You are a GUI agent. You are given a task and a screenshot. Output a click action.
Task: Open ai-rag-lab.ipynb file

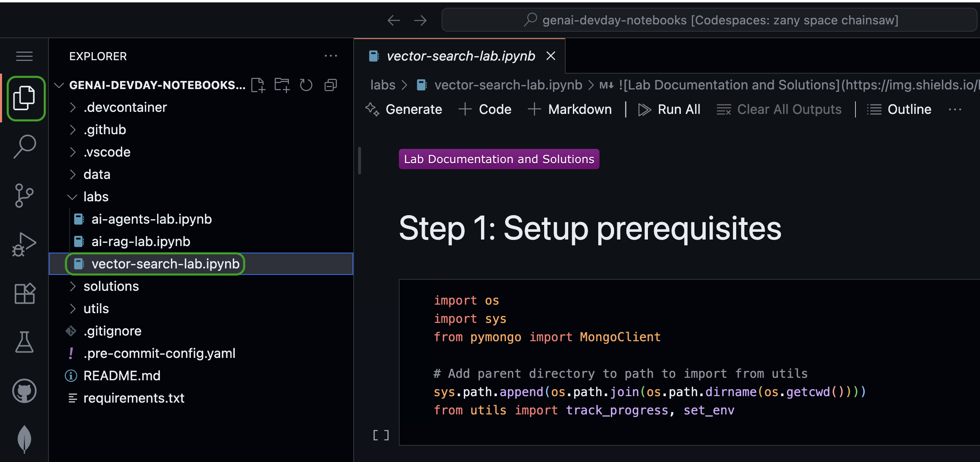(141, 242)
